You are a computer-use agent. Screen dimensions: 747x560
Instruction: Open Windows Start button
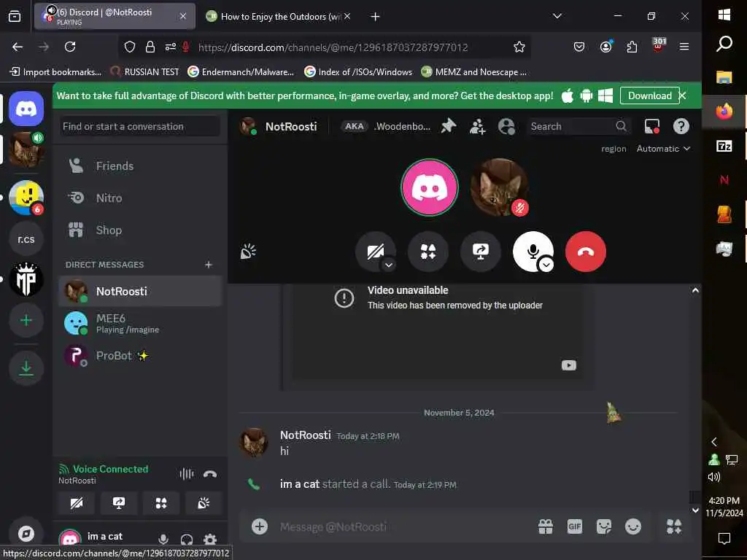pos(724,15)
